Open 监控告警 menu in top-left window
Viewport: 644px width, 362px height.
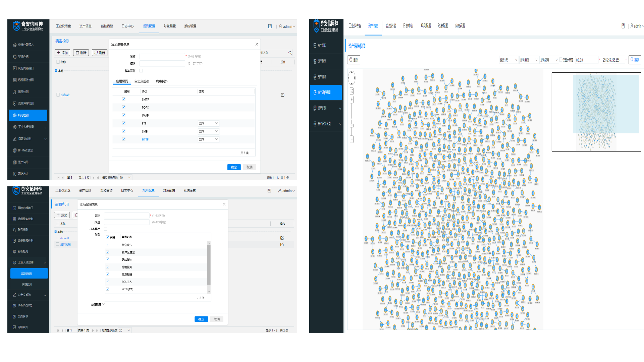(x=107, y=26)
